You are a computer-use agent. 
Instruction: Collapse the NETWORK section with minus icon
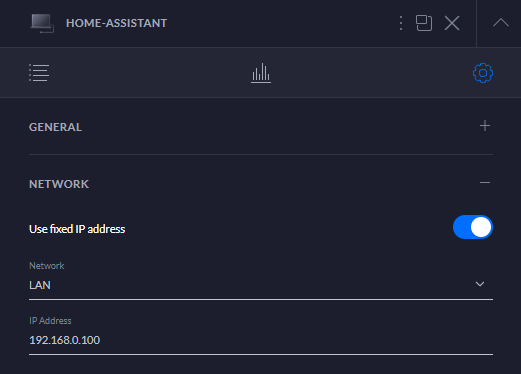pos(485,183)
